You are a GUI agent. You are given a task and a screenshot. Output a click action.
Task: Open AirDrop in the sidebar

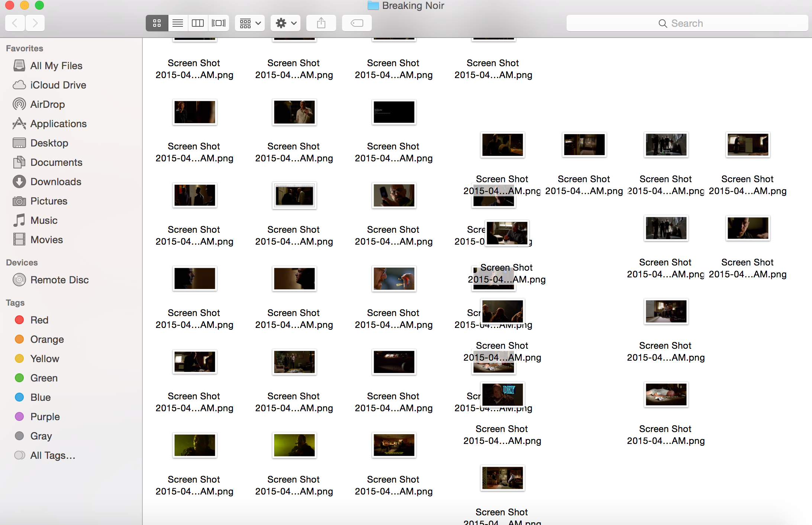pyautogui.click(x=48, y=104)
